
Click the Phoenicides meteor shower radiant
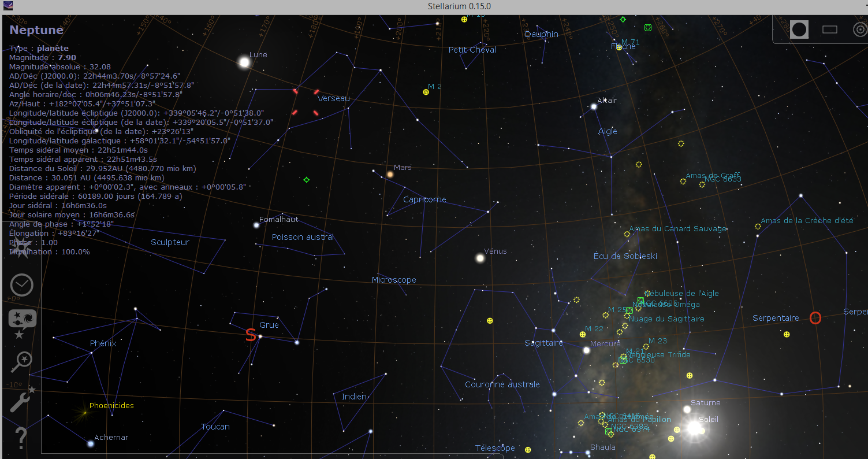click(x=85, y=412)
